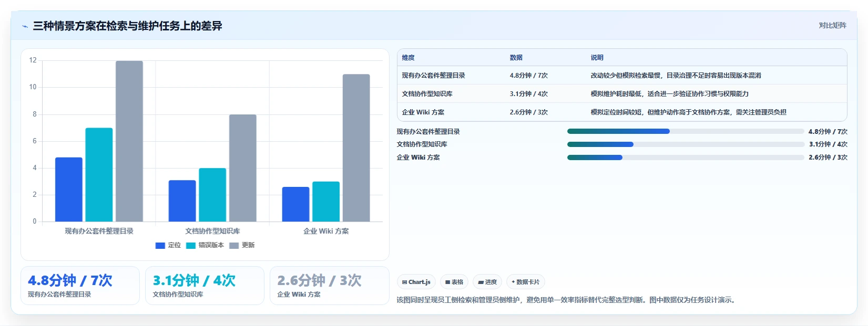Click the 说明 table column header

(597, 58)
